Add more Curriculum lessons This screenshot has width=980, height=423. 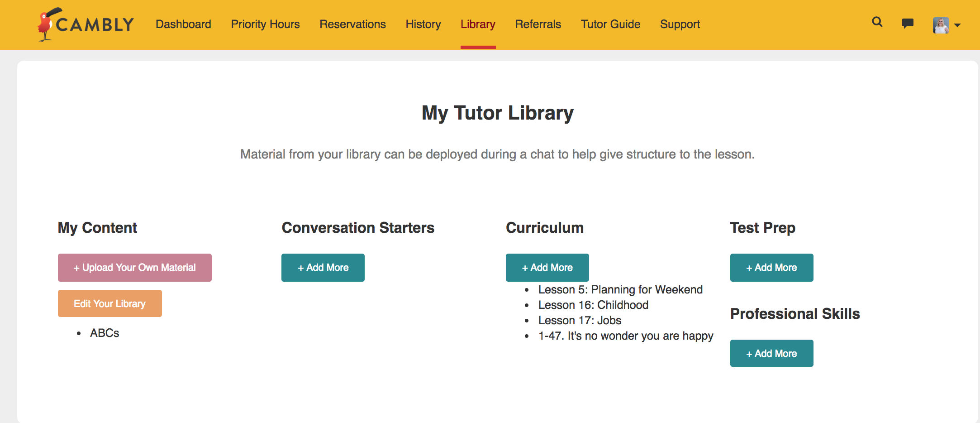(547, 268)
